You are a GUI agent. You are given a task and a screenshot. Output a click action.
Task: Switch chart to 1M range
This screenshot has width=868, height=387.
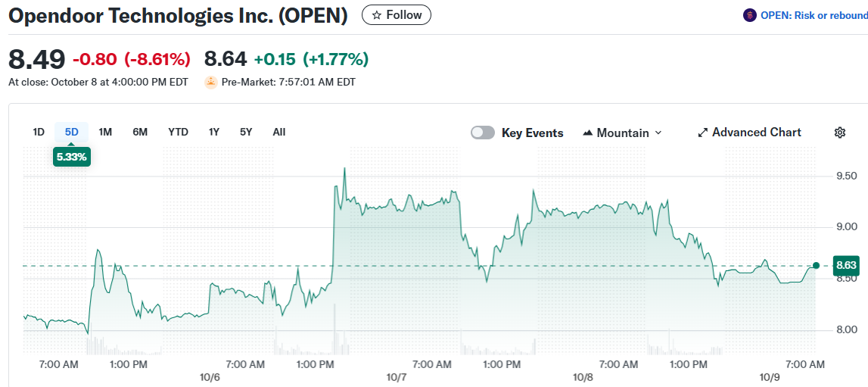105,132
